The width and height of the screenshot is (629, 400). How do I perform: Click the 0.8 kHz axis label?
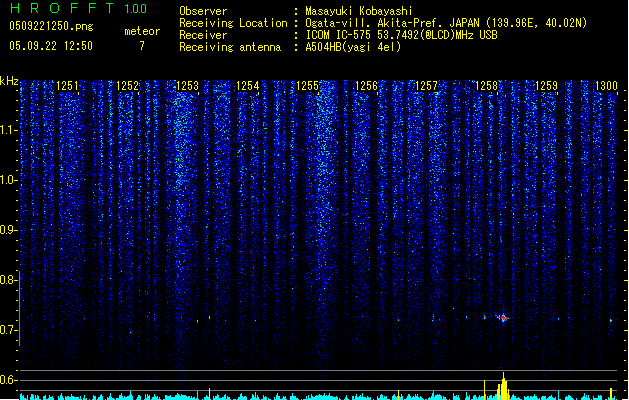tap(8, 280)
